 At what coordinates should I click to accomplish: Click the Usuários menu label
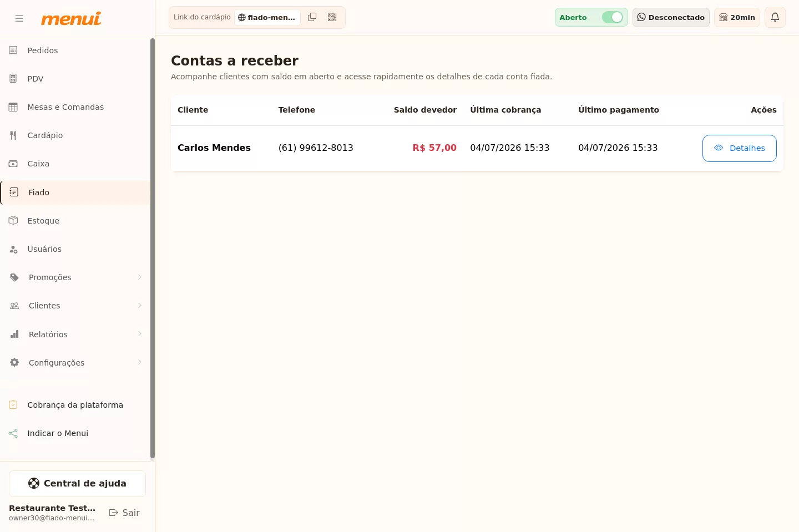pos(44,249)
